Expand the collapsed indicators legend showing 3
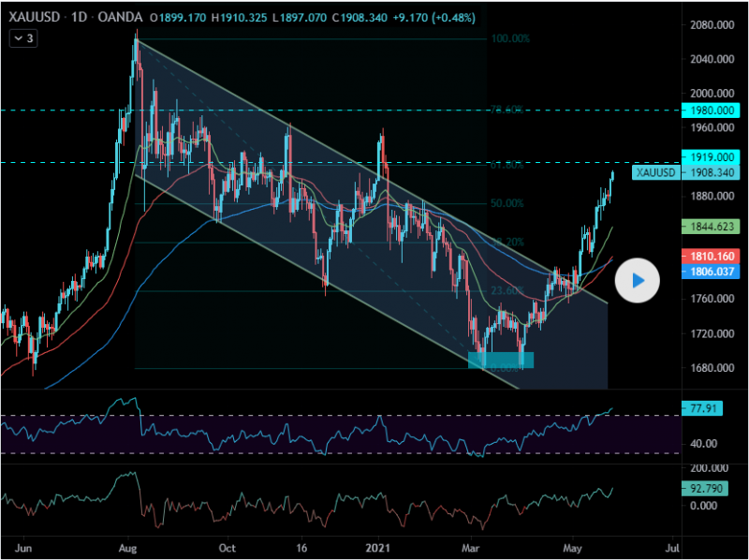Viewport: 749px width, 560px height. tap(22, 38)
